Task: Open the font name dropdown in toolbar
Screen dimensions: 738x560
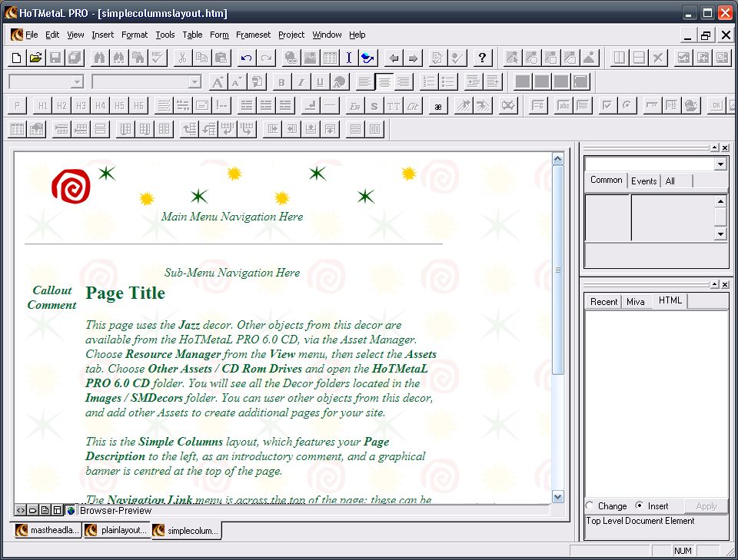Action: [x=194, y=82]
